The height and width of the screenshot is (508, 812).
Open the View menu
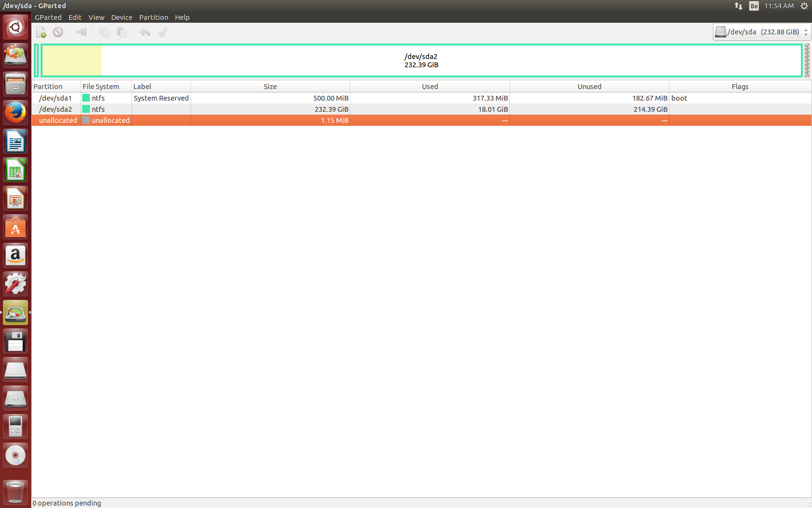click(x=96, y=17)
